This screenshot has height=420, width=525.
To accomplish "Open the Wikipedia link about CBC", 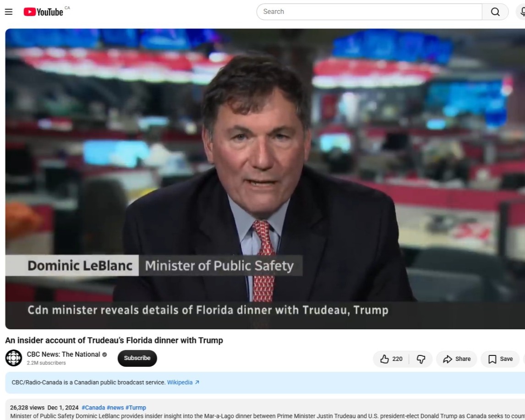I will [183, 382].
